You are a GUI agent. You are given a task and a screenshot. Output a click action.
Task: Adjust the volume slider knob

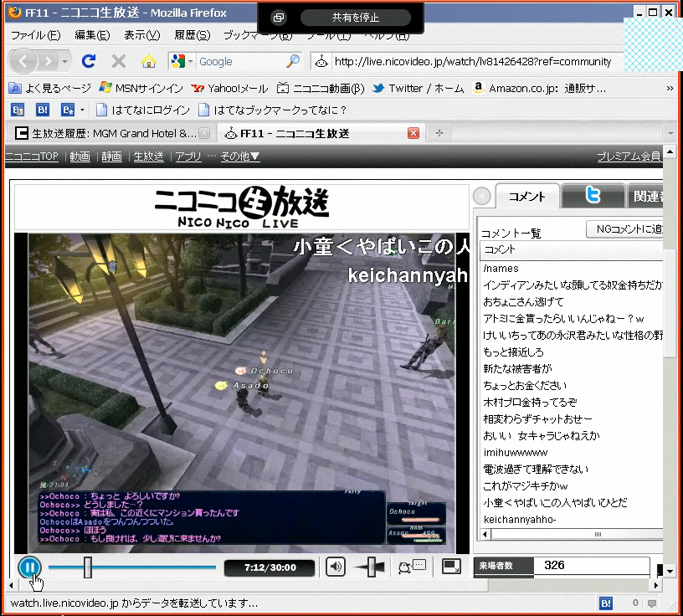370,567
